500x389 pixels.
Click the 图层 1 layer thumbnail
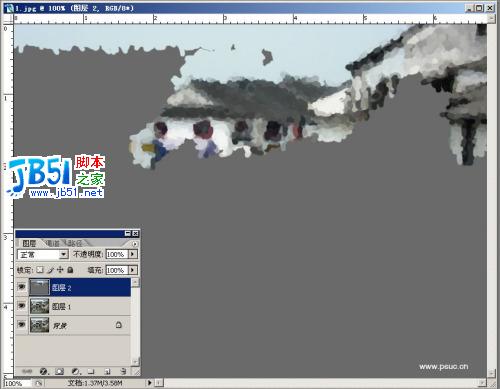39,306
